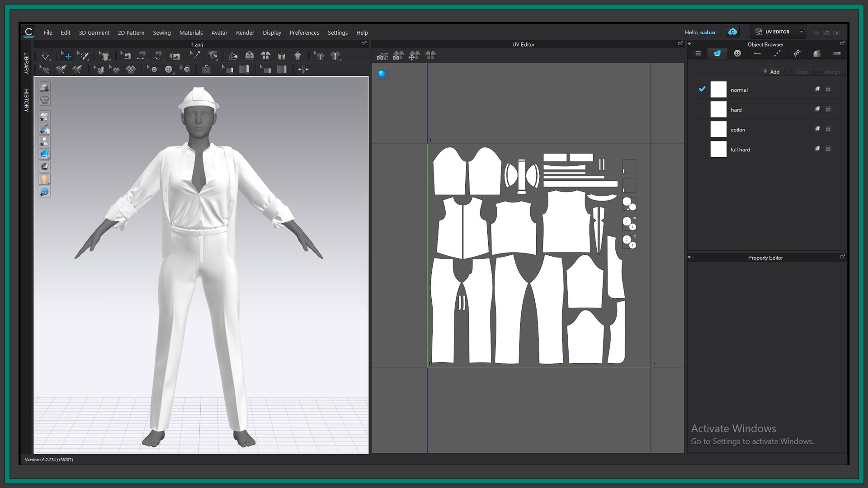The width and height of the screenshot is (868, 488).
Task: Open the Avatar menu
Action: coord(219,33)
